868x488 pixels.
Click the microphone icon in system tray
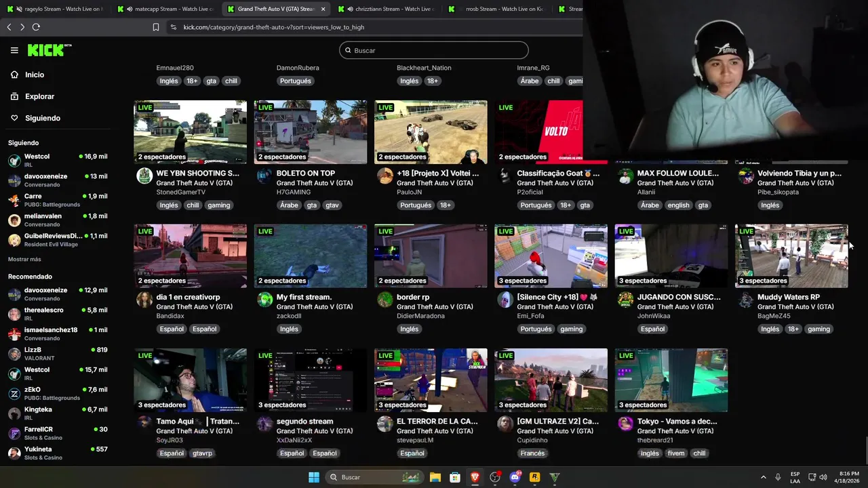(x=778, y=477)
